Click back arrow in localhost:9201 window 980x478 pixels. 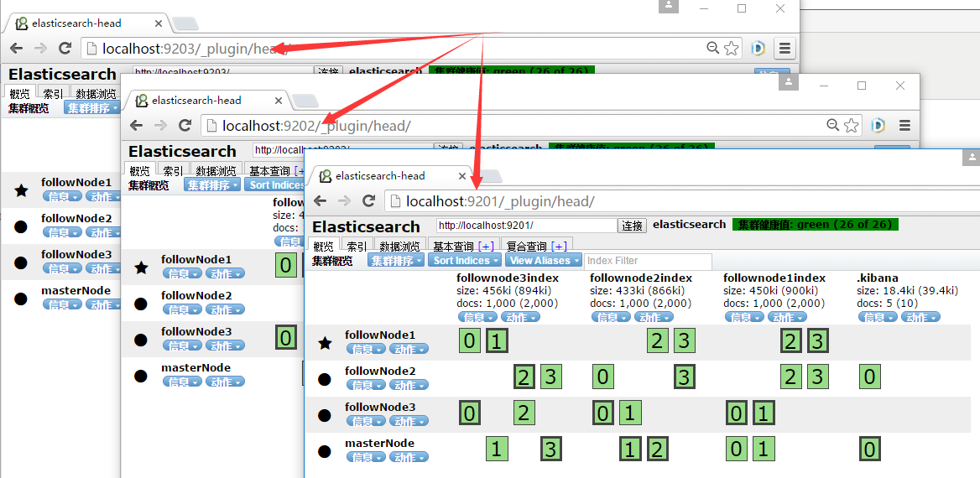[320, 201]
